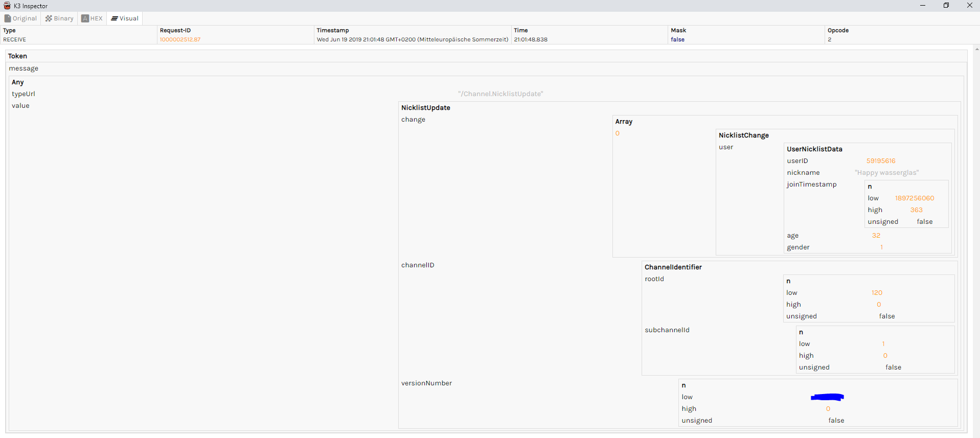The height and width of the screenshot is (438, 980).
Task: Click the K3 Inspector app icon
Action: (7, 6)
